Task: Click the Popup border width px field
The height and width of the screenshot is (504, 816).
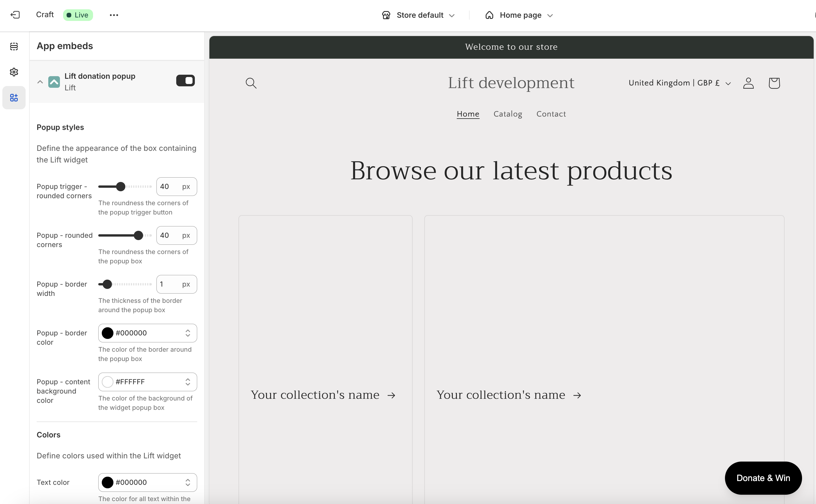Action: [x=169, y=284]
